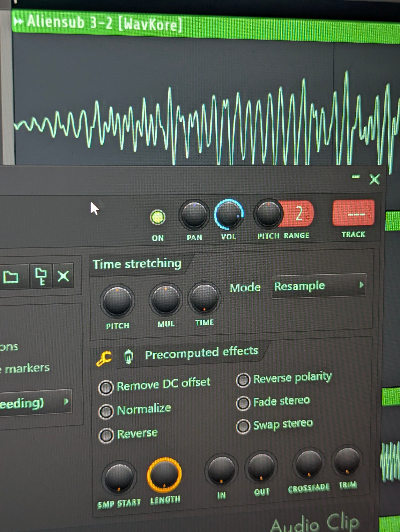
Task: Click the X icon to remove the sample
Action: 63,276
